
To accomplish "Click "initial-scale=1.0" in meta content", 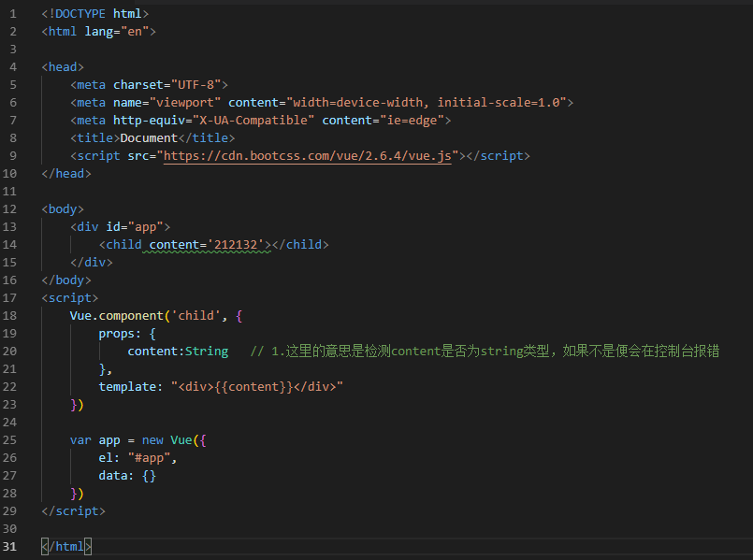I will point(499,103).
